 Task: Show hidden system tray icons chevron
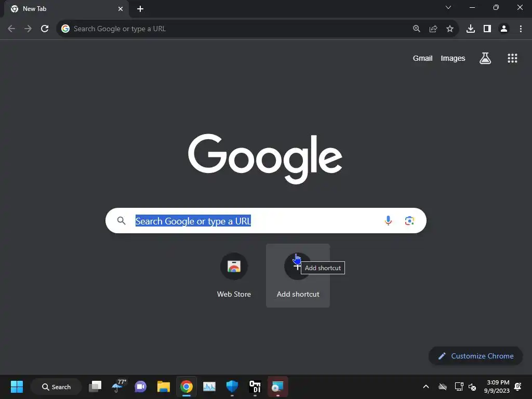point(426,387)
